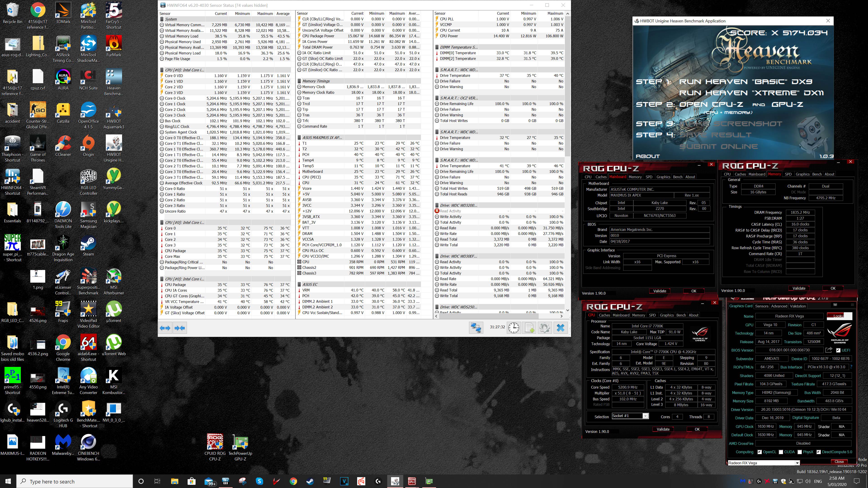Open notification center on taskbar
Image resolution: width=868 pixels, height=488 pixels.
[857, 481]
